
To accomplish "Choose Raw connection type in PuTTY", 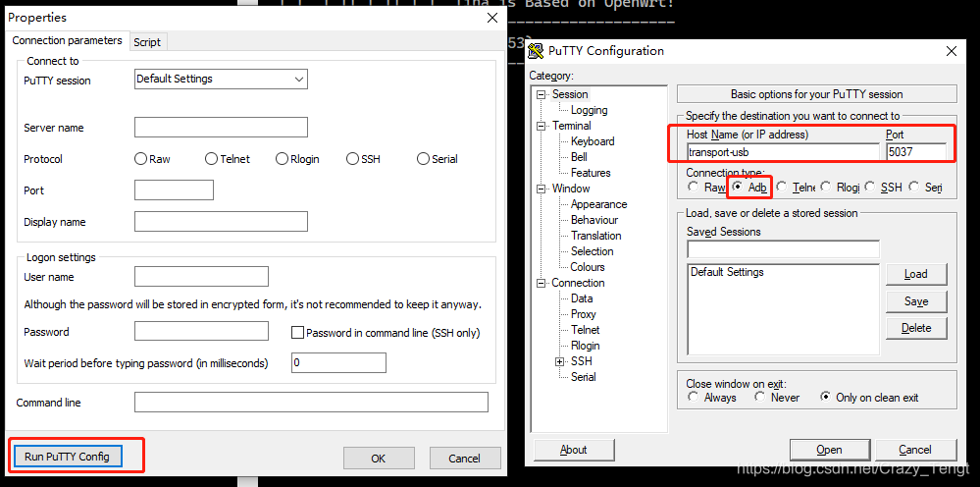I will [694, 187].
